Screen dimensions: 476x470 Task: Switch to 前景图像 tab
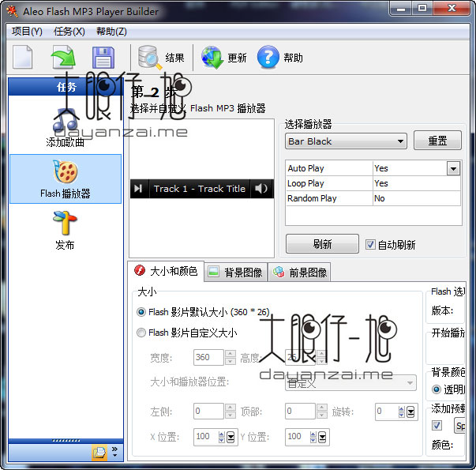(x=300, y=273)
